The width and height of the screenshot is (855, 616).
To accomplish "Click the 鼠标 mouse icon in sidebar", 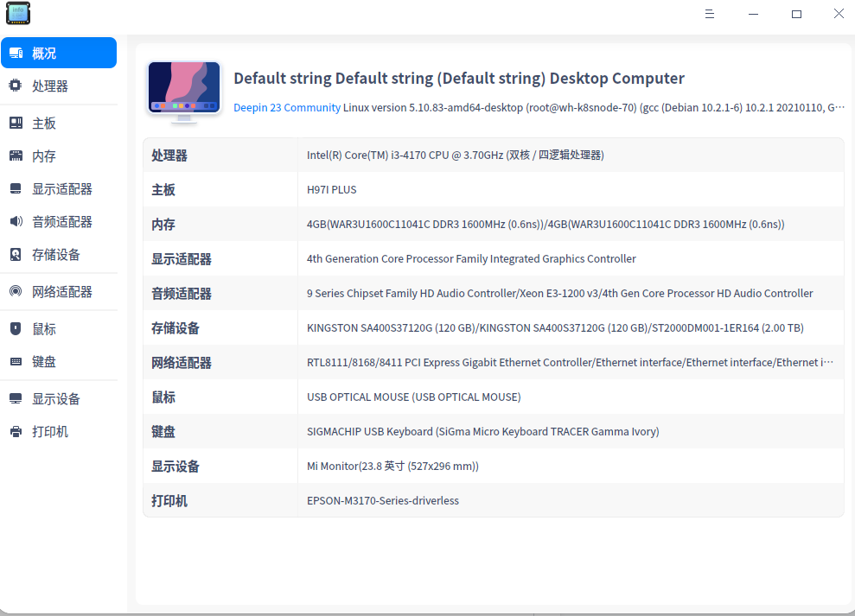I will click(15, 328).
